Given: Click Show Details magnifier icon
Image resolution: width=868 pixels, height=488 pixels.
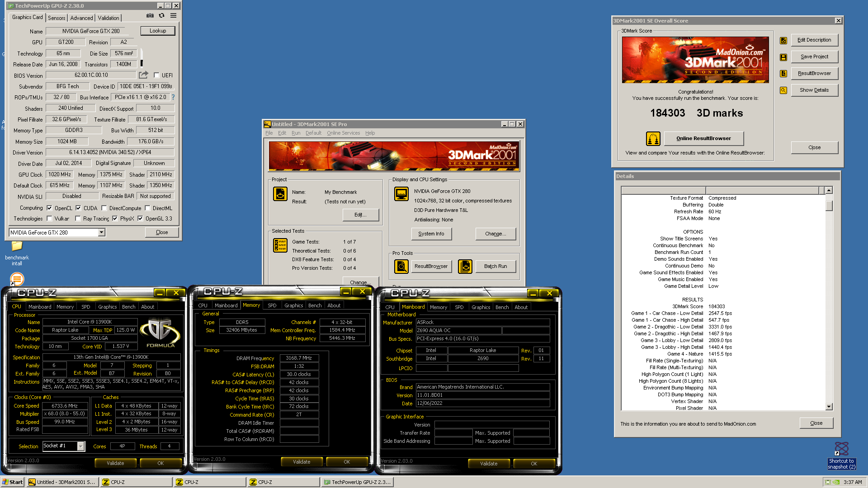Looking at the screenshot, I should [783, 90].
